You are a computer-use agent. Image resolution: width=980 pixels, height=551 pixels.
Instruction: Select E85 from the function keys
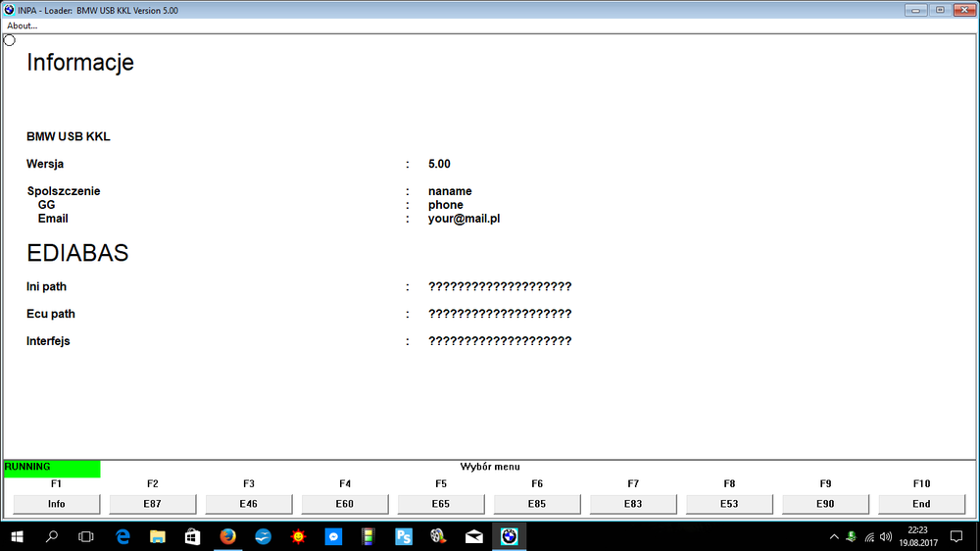click(x=536, y=504)
